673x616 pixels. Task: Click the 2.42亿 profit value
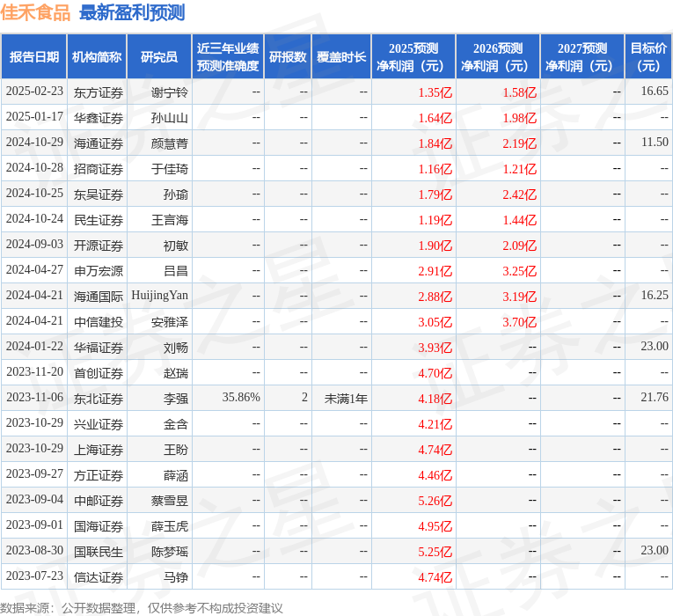click(520, 194)
